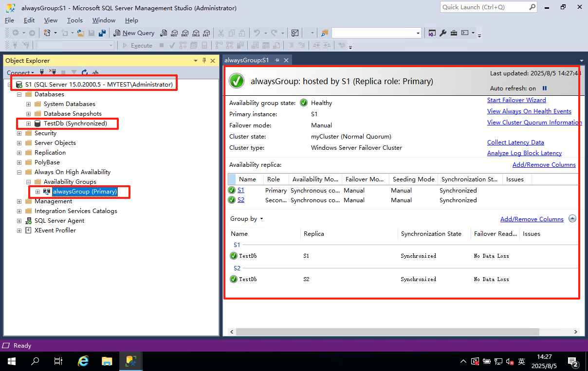Click the Save All toolbar icon

tap(102, 33)
